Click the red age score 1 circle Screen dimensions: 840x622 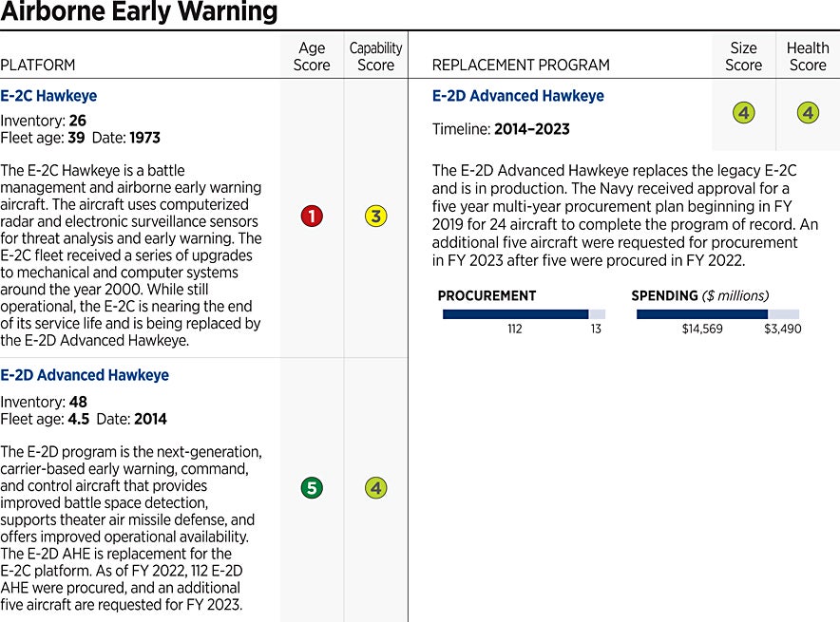(x=312, y=217)
